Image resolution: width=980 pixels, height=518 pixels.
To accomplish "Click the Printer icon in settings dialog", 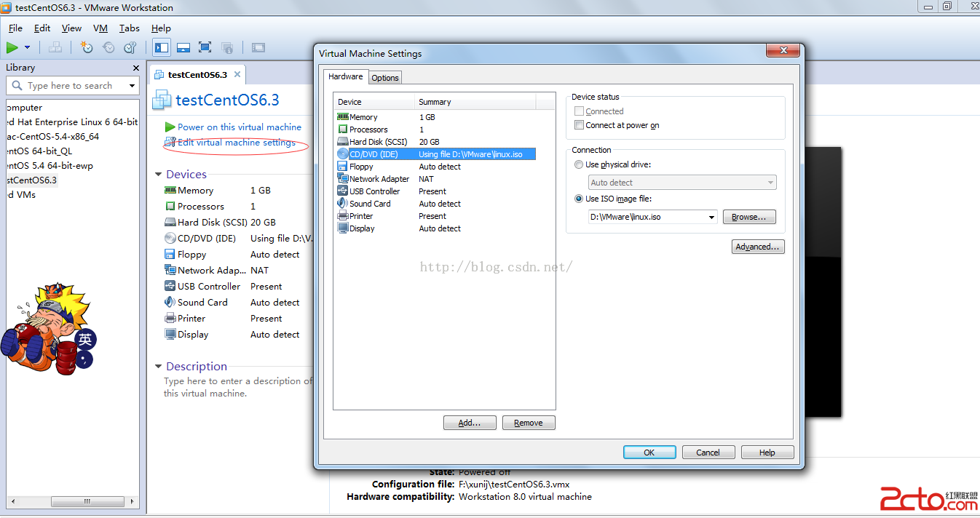I will tap(342, 216).
